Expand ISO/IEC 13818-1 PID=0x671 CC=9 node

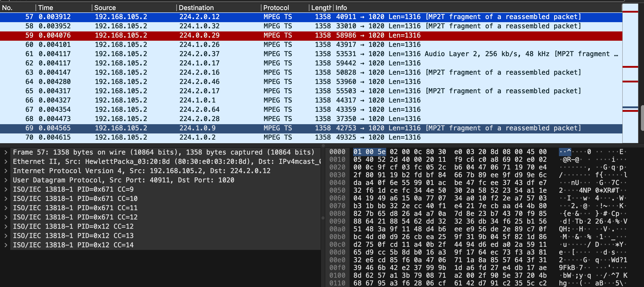6,189
